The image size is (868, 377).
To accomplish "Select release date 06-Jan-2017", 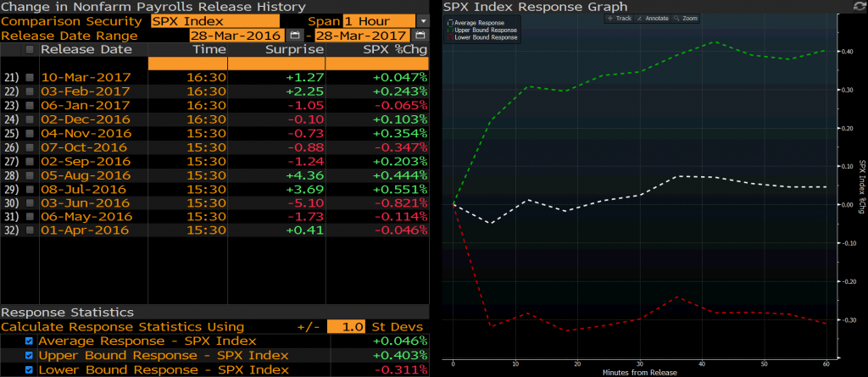I will (86, 105).
